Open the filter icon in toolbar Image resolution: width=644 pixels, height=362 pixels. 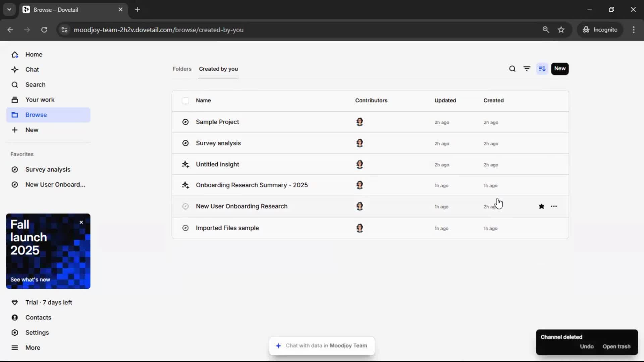click(527, 69)
